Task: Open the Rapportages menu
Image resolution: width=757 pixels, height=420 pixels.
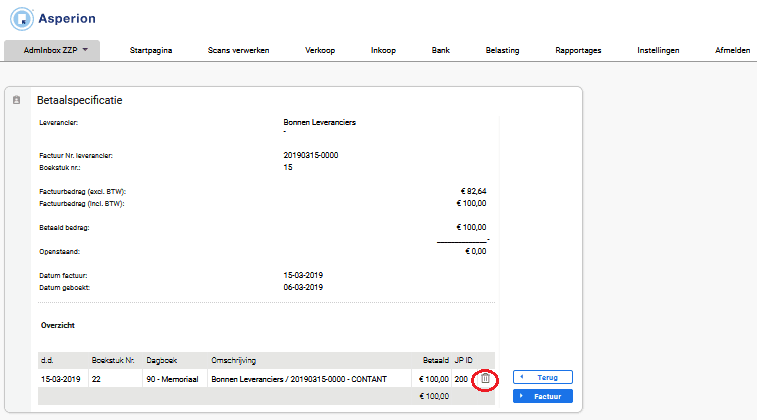Action: [x=578, y=50]
